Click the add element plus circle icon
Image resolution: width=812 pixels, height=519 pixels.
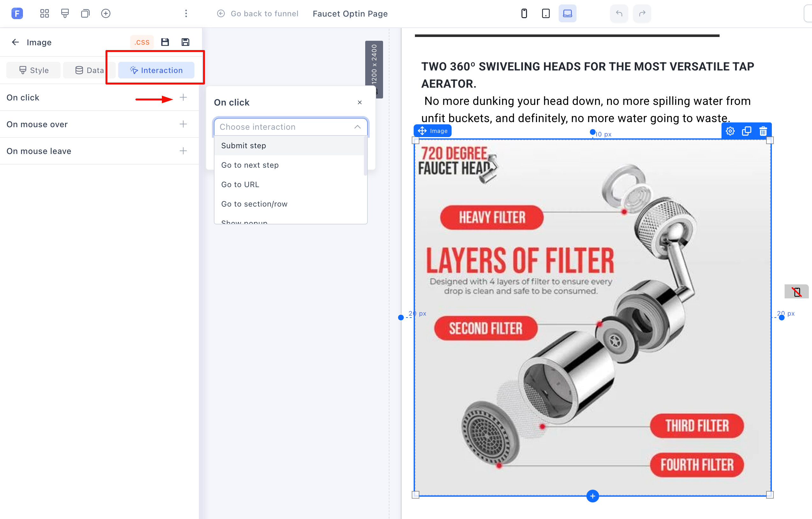106,13
